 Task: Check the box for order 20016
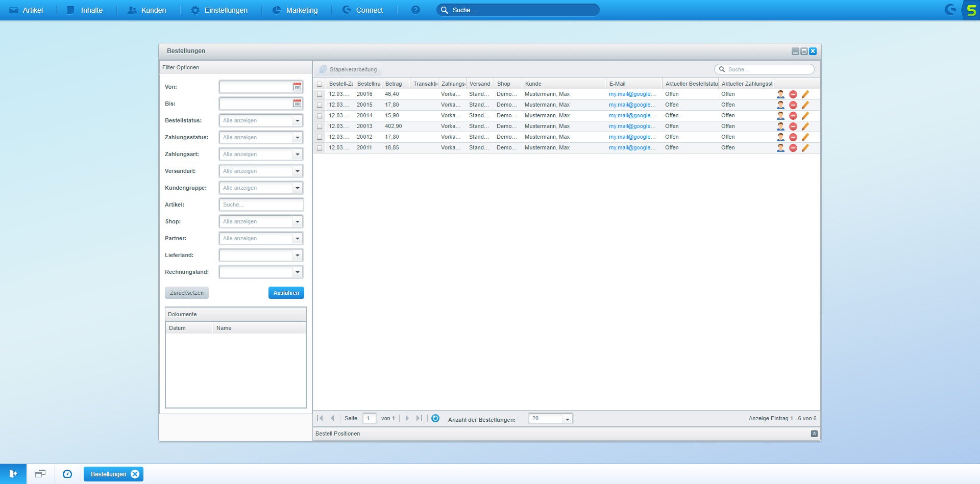[320, 94]
